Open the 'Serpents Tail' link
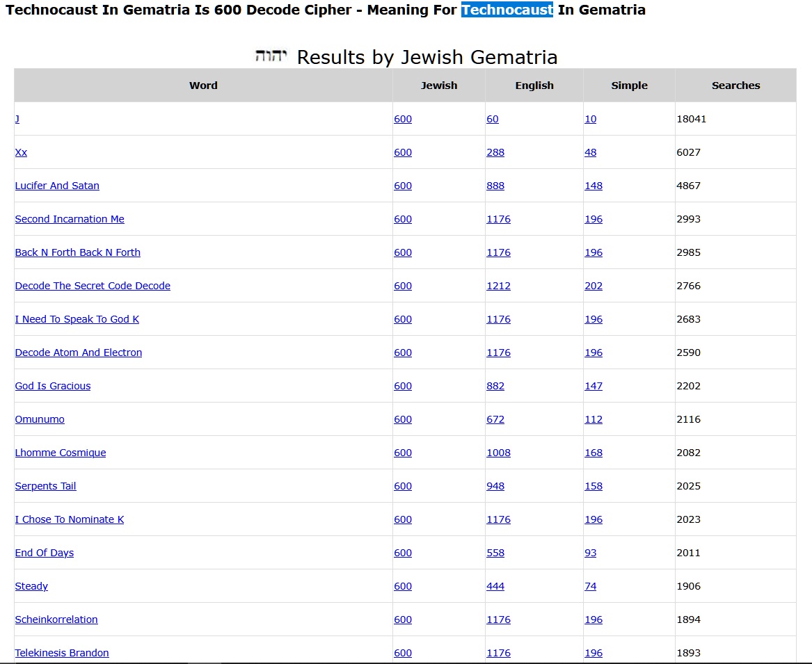This screenshot has height=664, width=812. (x=45, y=486)
